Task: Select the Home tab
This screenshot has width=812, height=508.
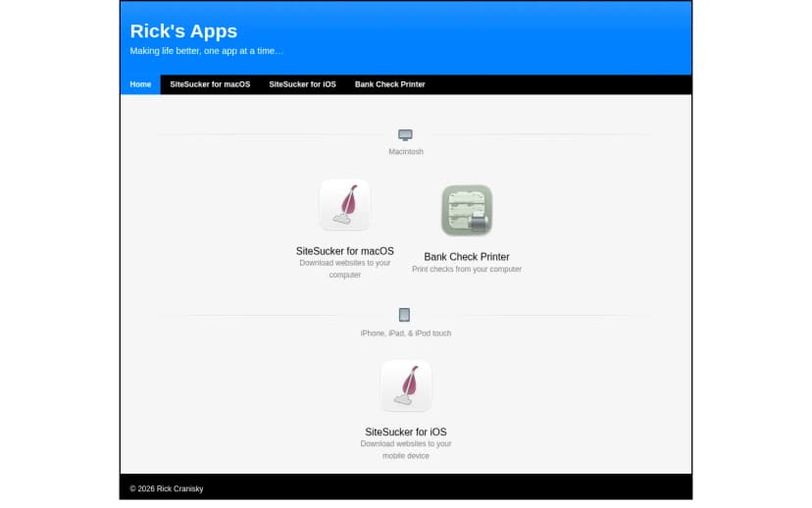Action: 140,84
